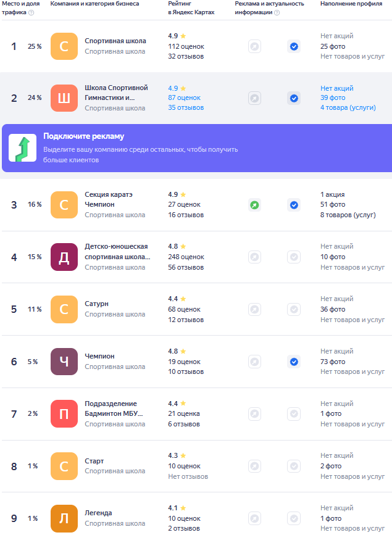Open the '87 оценок' link for Школа Спортивной Гимнастики
Screen dimensions: 392x543
185,97
